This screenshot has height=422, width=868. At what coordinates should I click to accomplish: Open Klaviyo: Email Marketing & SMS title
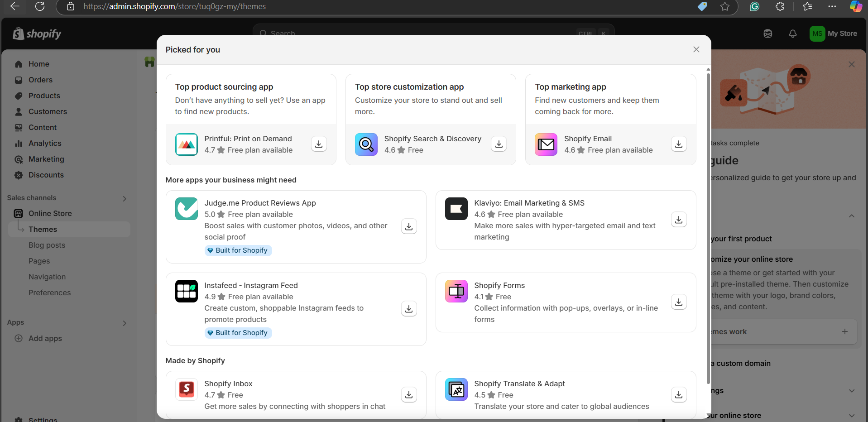pos(529,203)
